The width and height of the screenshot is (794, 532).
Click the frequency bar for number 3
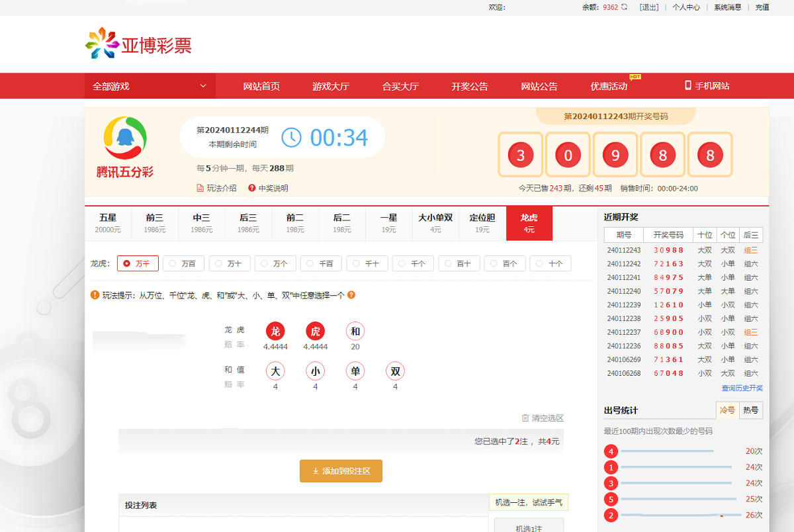click(676, 483)
